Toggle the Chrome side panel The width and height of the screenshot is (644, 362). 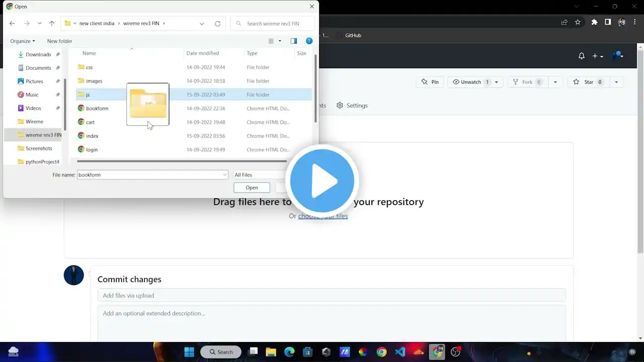coord(608,22)
